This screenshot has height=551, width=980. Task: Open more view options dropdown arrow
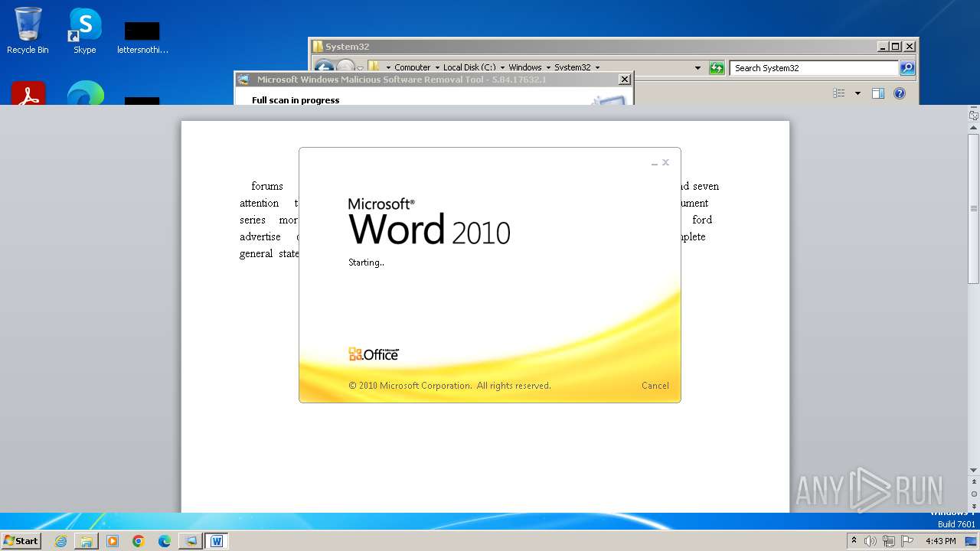click(857, 93)
